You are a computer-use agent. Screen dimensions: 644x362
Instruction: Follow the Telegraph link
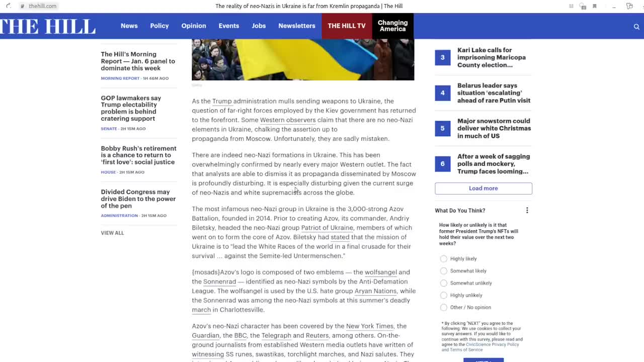pos(276,335)
